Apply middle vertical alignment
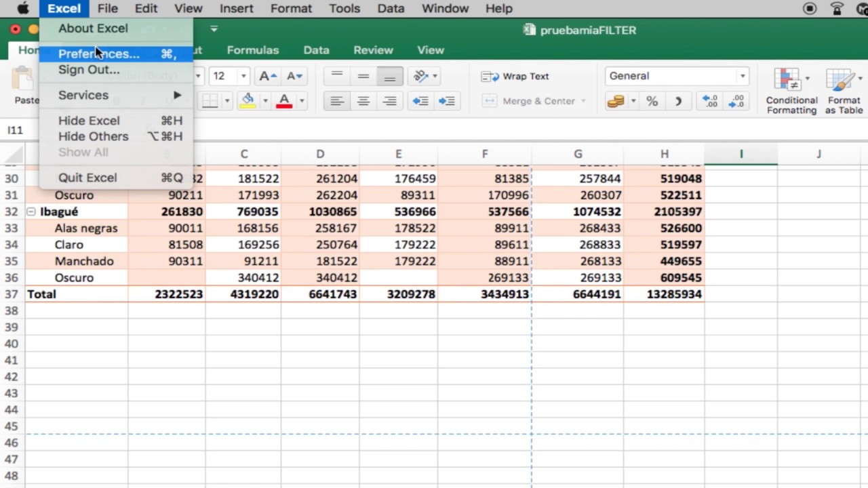The image size is (868, 488). pyautogui.click(x=363, y=76)
